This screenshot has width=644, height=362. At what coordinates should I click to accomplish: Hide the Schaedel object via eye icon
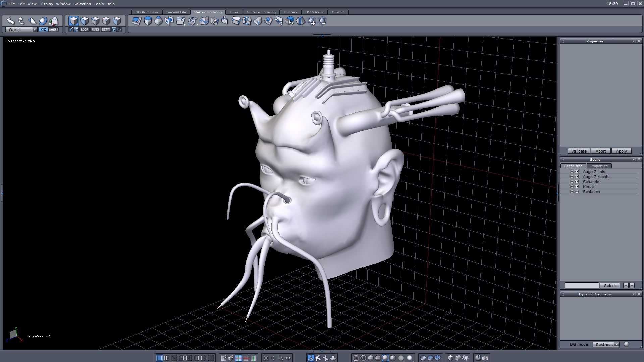(577, 182)
